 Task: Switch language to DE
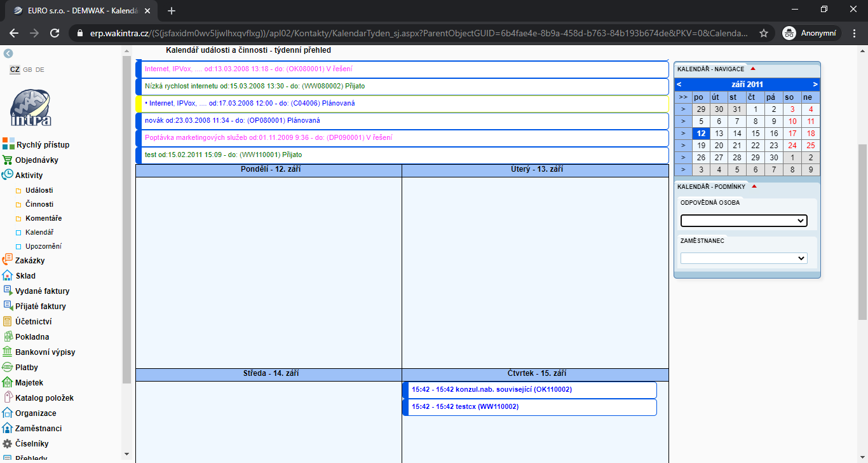pyautogui.click(x=40, y=70)
